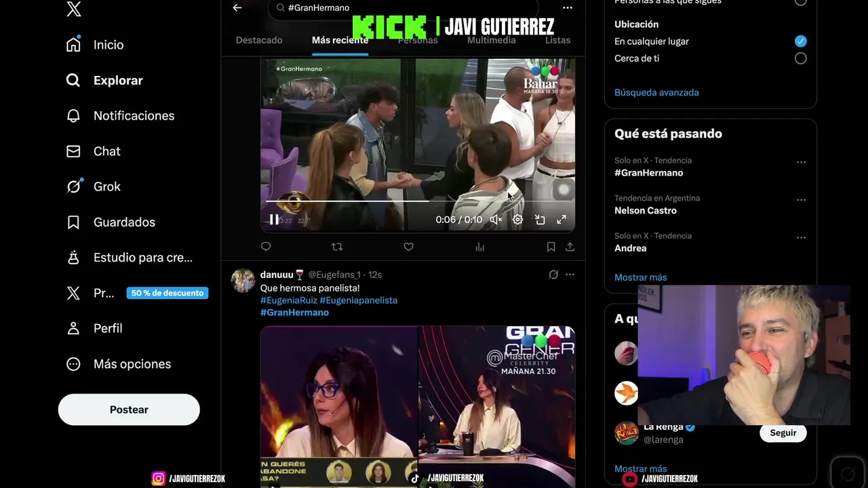Switch to Más reciente tab
Viewport: 868px width, 488px height.
coord(340,40)
